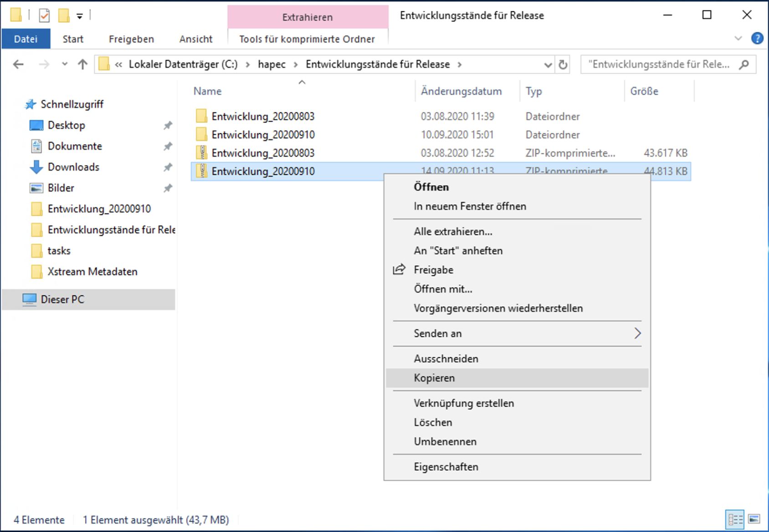This screenshot has width=769, height=532.
Task: Open the recent locations dropdown arrow
Action: tap(65, 65)
